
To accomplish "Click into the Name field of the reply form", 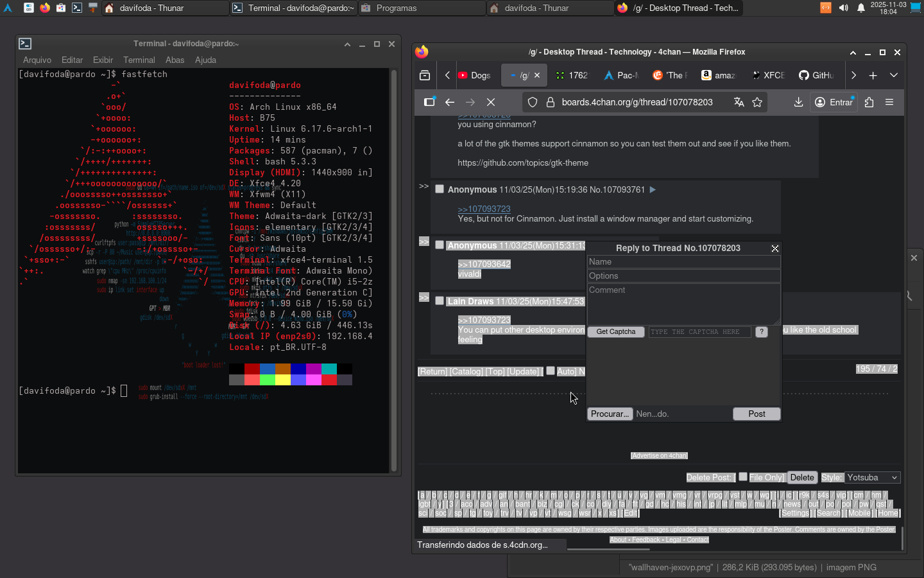I will [x=684, y=262].
